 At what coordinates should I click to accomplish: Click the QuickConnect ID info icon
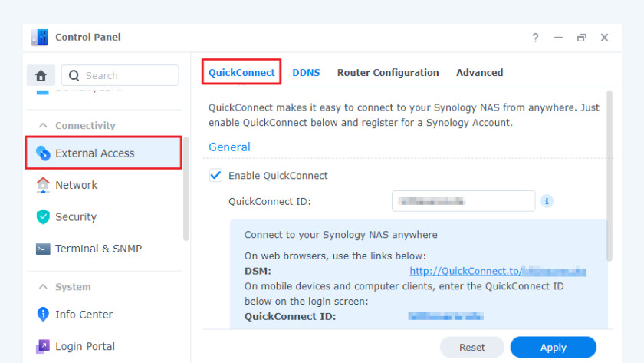pos(547,201)
